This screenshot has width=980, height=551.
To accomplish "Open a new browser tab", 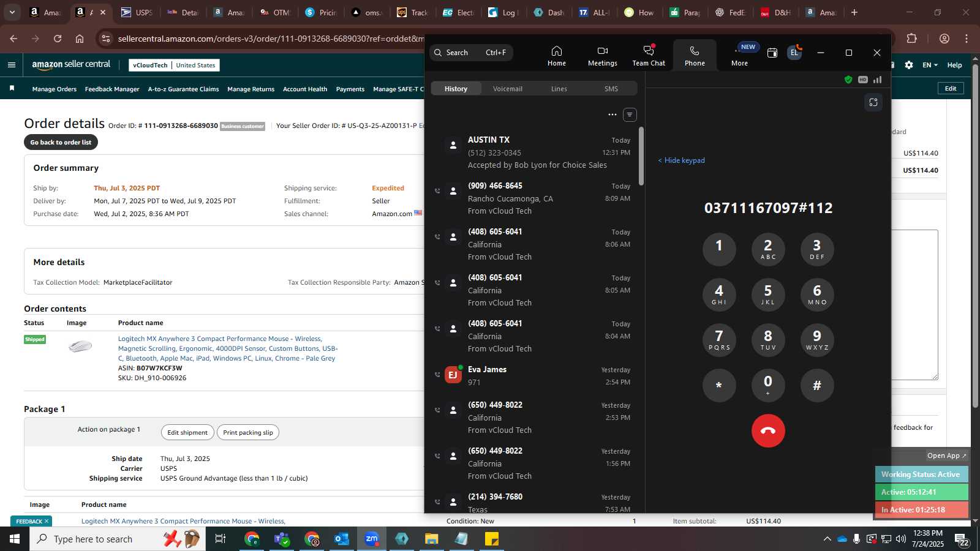I will 854,12.
